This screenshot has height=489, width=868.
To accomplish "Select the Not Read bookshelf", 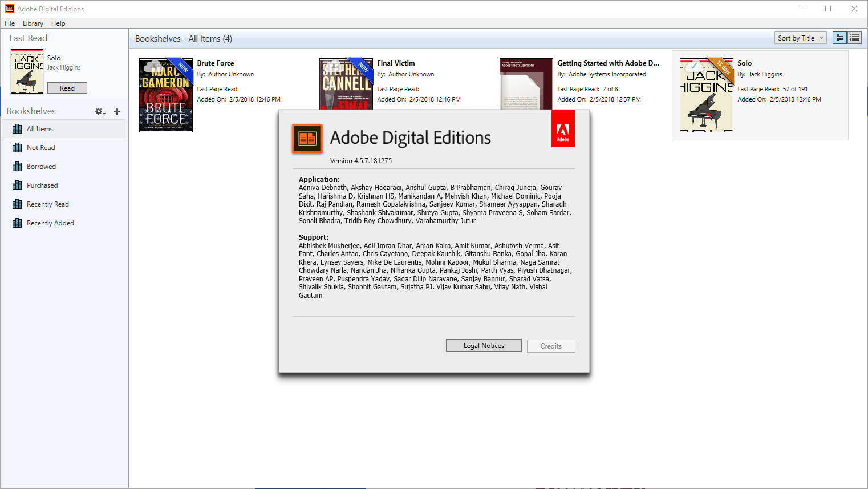I will (x=63, y=148).
